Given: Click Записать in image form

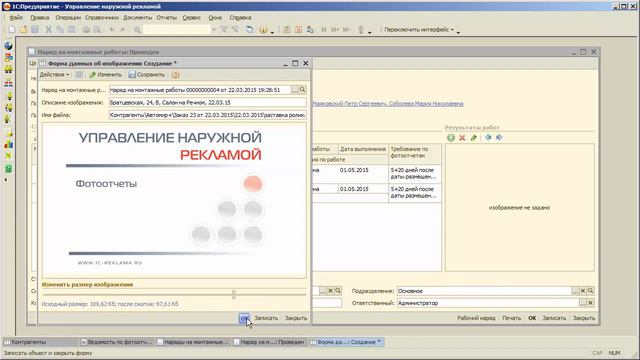Looking at the screenshot, I should pyautogui.click(x=266, y=318).
